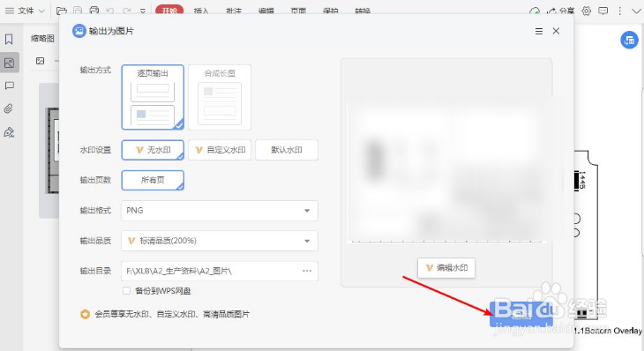This screenshot has height=351, width=644.
Task: Open the bookmark panel in sidebar
Action: click(x=9, y=39)
